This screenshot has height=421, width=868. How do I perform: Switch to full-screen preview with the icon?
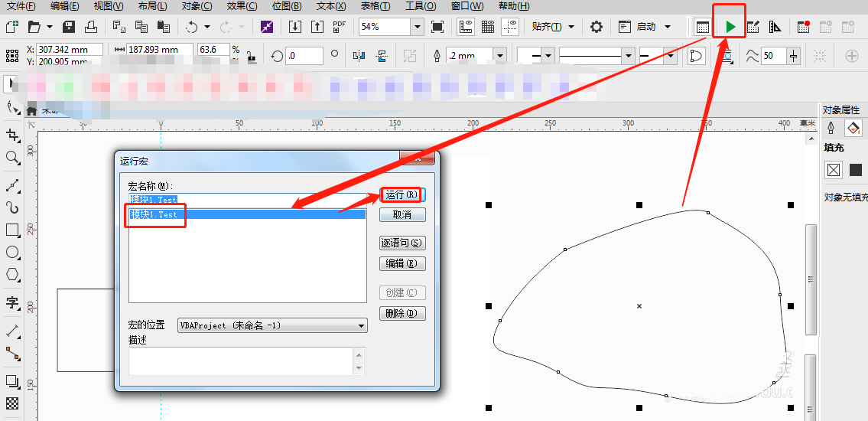(x=437, y=27)
